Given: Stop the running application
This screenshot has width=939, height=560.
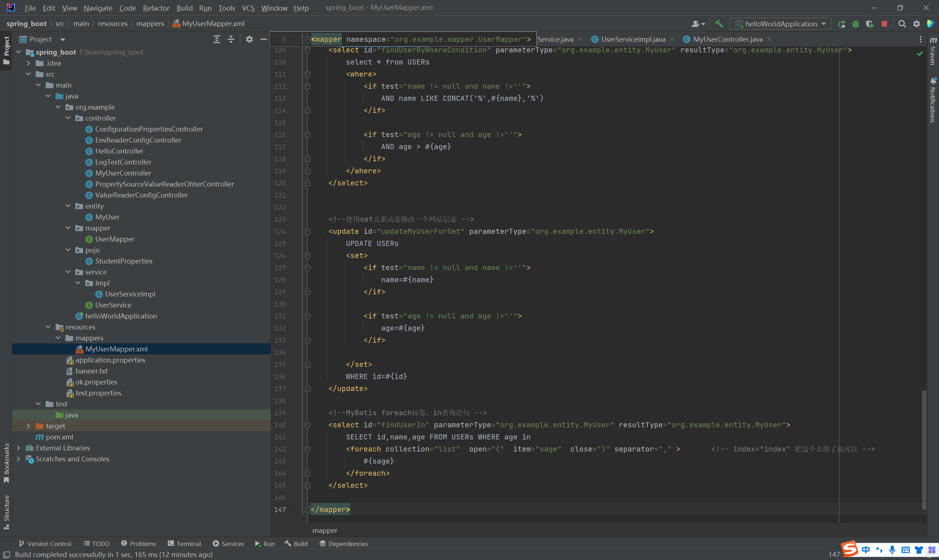Looking at the screenshot, I should (x=884, y=24).
